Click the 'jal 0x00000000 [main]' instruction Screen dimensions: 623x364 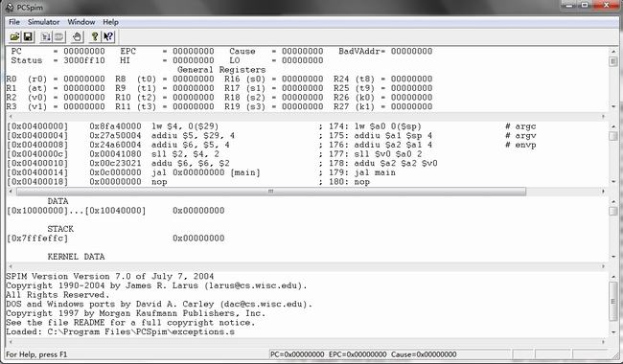pyautogui.click(x=206, y=172)
